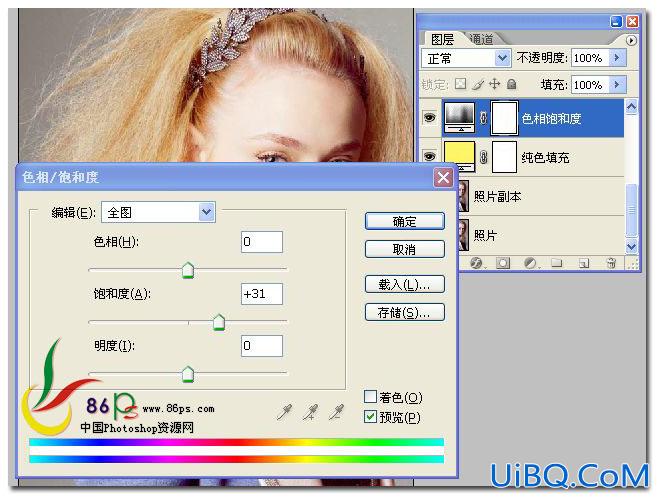Click the 确定 button in Hue/Saturation dialog

(405, 221)
